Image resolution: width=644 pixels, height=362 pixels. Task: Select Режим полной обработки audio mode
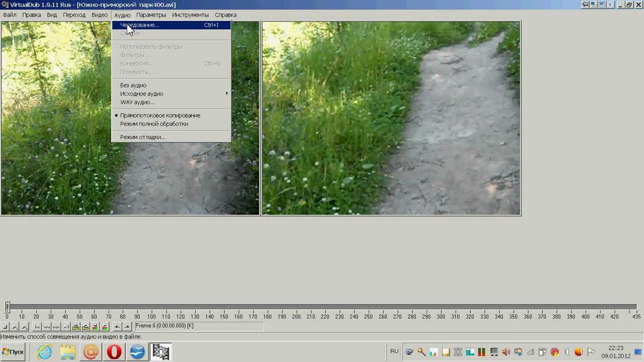(171, 124)
